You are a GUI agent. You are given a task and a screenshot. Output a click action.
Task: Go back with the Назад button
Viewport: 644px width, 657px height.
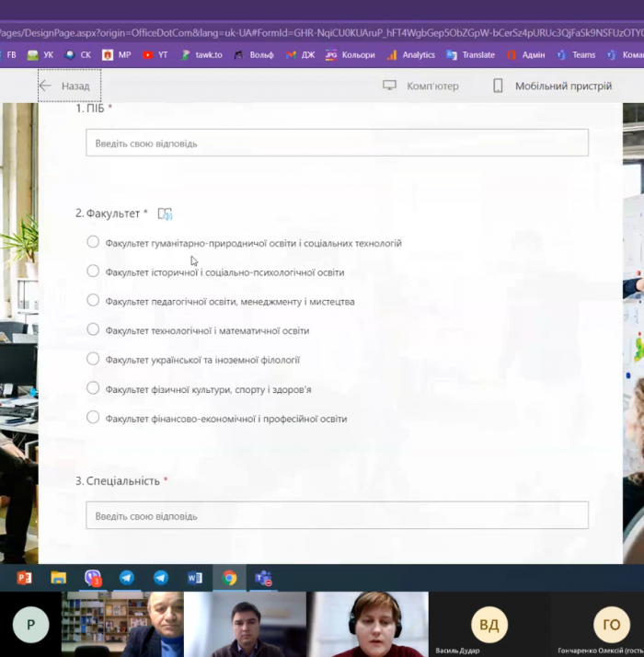[x=64, y=86]
